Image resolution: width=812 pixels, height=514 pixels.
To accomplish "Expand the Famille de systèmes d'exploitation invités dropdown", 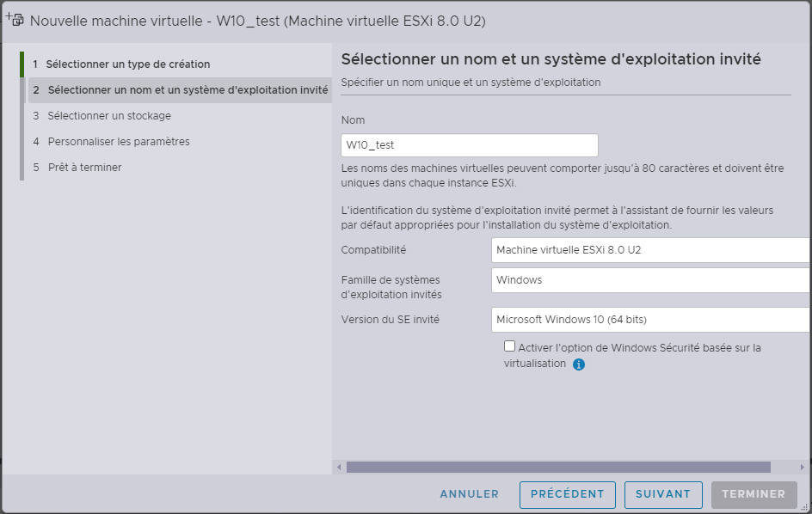I will 650,280.
